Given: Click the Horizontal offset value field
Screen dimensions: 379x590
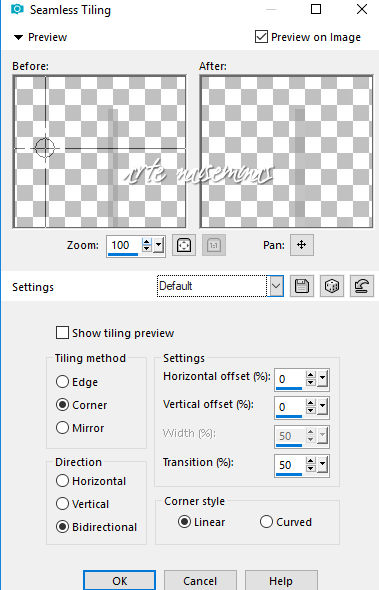Looking at the screenshot, I should pos(289,379).
